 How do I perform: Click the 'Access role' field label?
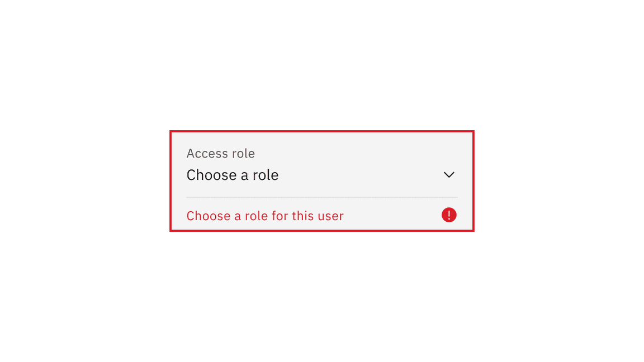click(220, 154)
